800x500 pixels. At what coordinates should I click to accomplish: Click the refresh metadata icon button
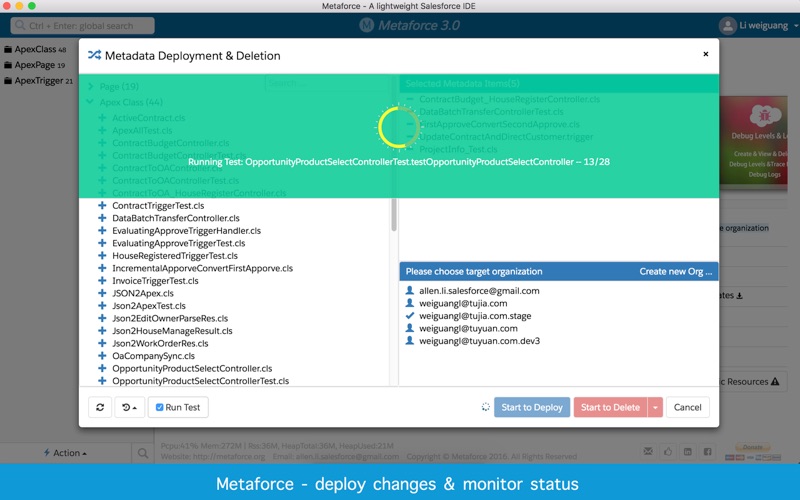[100, 407]
